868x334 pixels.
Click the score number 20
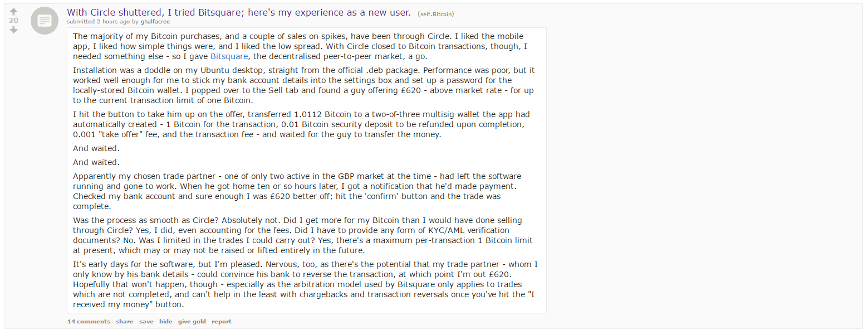tap(14, 21)
